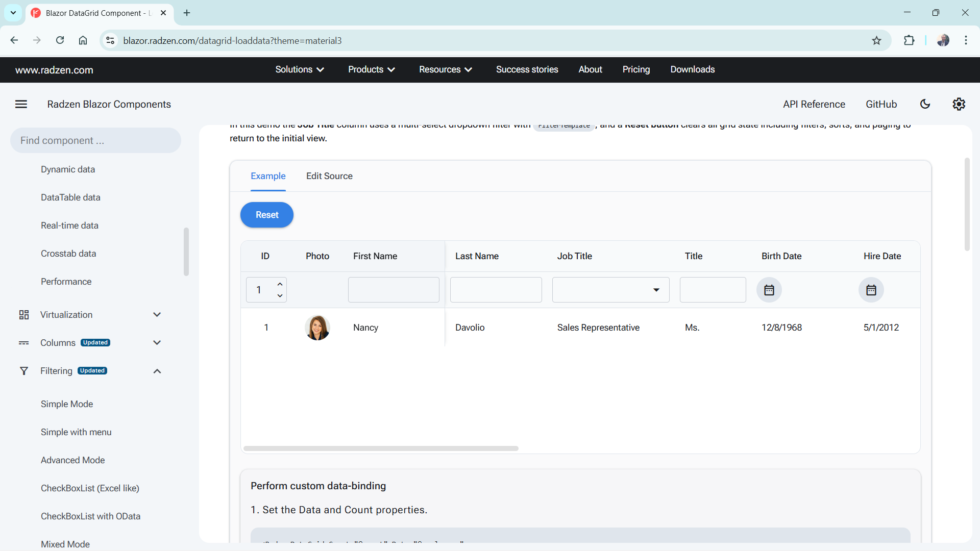
Task: Open Solutions dropdown menu
Action: (300, 69)
